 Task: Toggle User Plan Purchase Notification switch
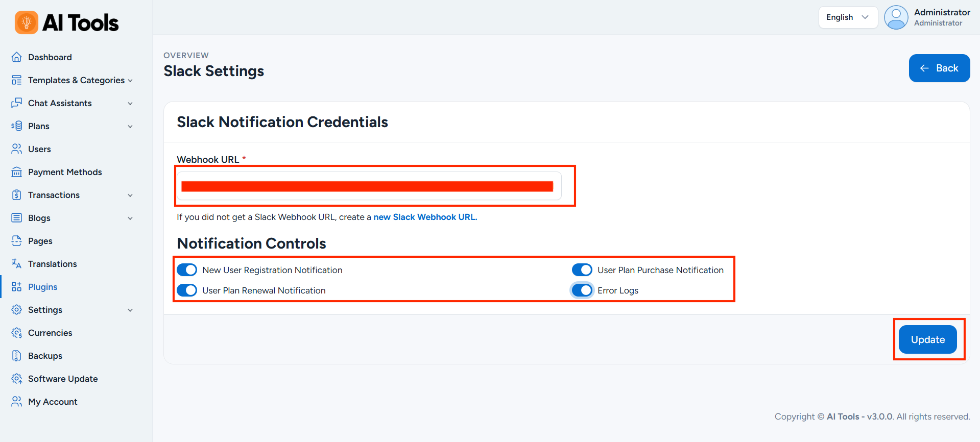pyautogui.click(x=582, y=270)
